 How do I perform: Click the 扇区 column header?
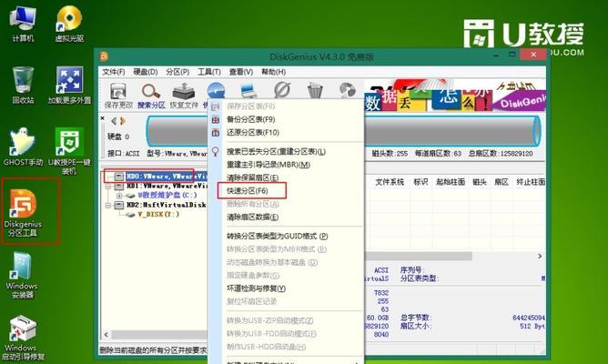click(x=502, y=182)
